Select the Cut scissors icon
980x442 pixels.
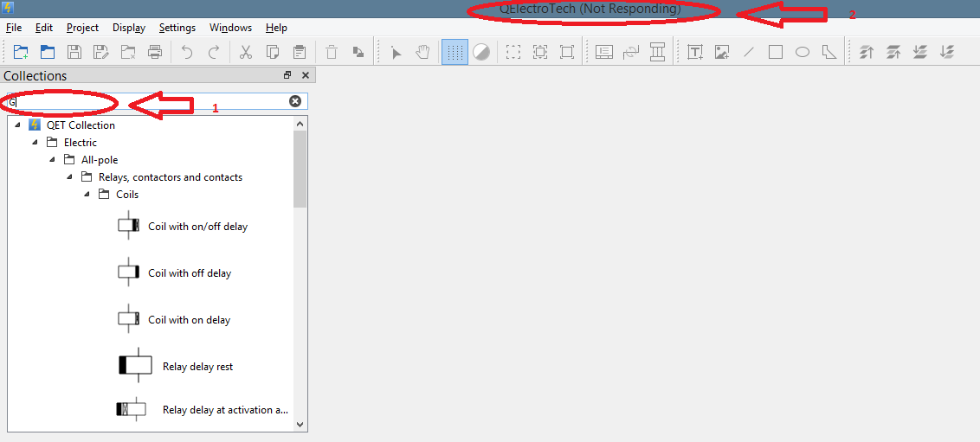[246, 52]
